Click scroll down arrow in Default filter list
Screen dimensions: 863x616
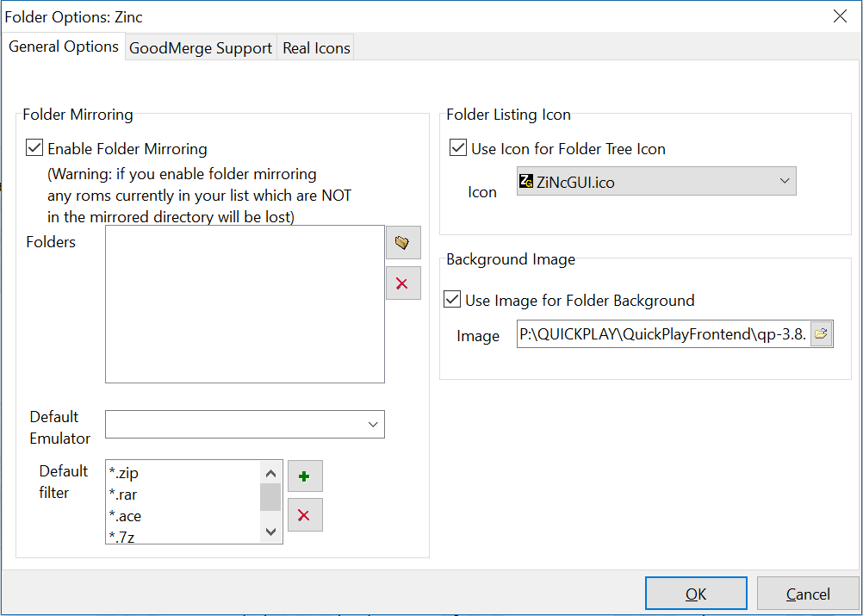[270, 532]
